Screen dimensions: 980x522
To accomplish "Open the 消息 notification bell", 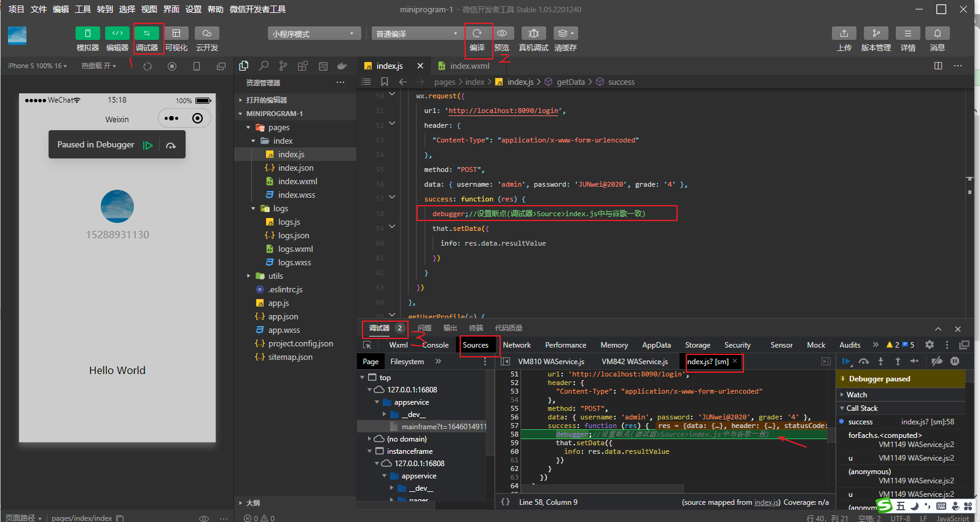I will click(x=938, y=33).
